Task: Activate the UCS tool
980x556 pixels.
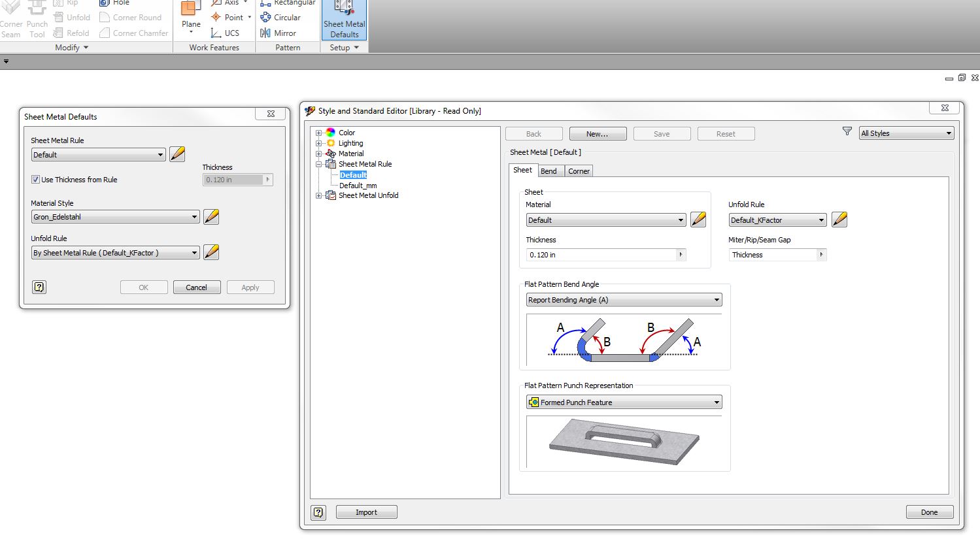Action: pyautogui.click(x=225, y=33)
